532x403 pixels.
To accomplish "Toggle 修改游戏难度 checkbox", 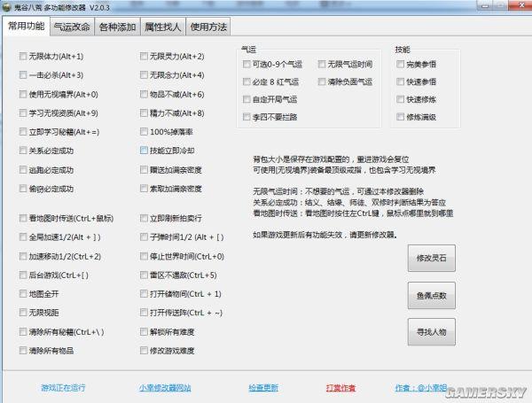I will coord(144,350).
